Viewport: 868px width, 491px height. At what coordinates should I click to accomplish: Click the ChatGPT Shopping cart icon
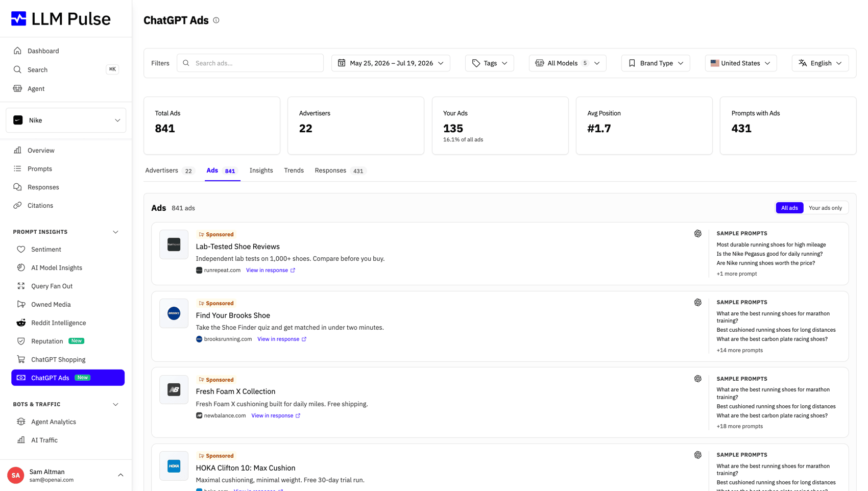click(21, 359)
